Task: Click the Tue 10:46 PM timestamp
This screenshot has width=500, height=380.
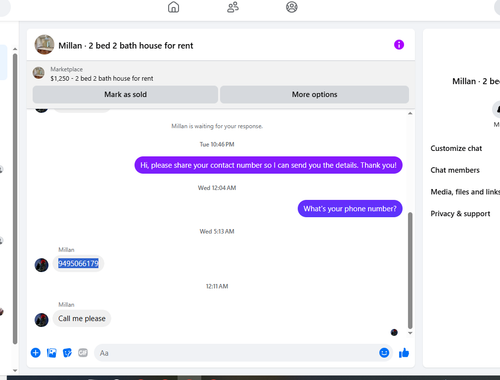Action: (x=217, y=144)
